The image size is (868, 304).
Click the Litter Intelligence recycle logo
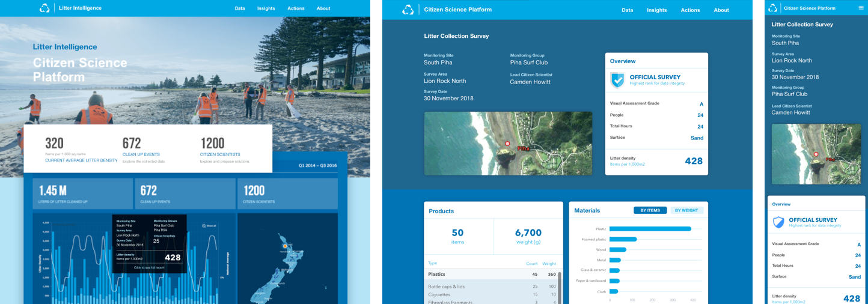click(44, 8)
